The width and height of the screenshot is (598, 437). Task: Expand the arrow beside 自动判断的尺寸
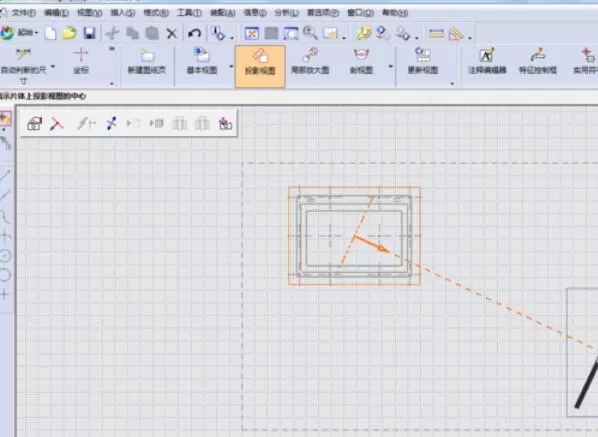pyautogui.click(x=53, y=67)
